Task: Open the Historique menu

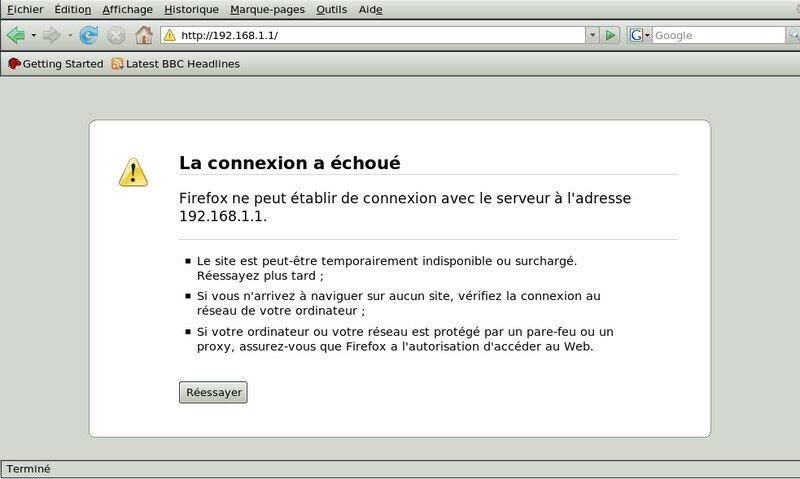Action: pos(191,9)
